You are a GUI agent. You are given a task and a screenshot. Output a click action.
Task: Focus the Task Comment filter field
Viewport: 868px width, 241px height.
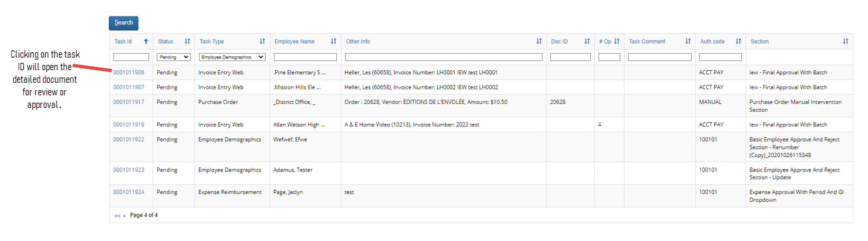pos(660,57)
